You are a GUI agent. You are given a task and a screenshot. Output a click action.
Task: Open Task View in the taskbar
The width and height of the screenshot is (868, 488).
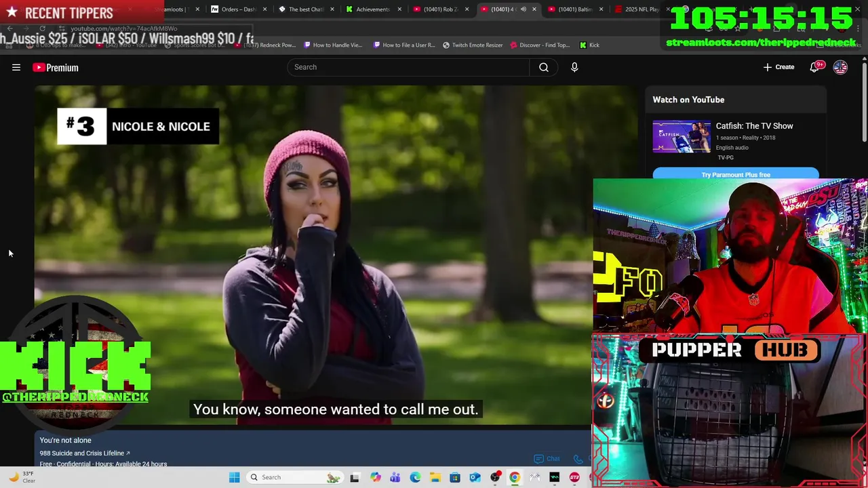(x=354, y=477)
